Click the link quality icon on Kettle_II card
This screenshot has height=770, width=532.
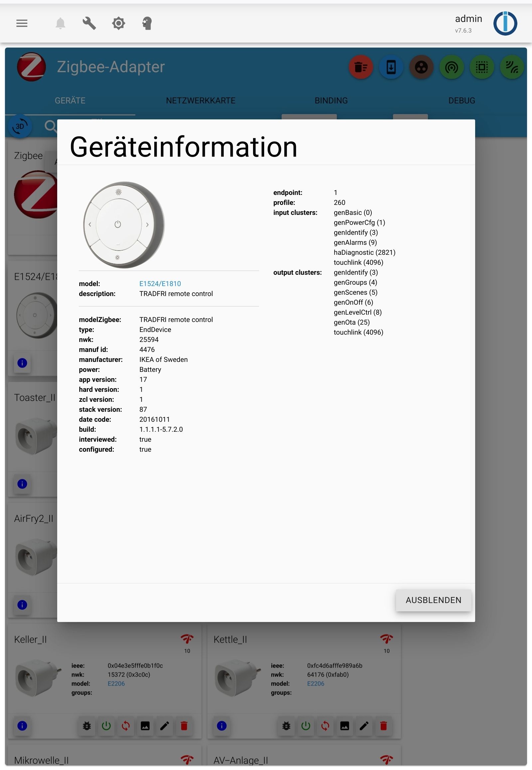click(x=387, y=639)
